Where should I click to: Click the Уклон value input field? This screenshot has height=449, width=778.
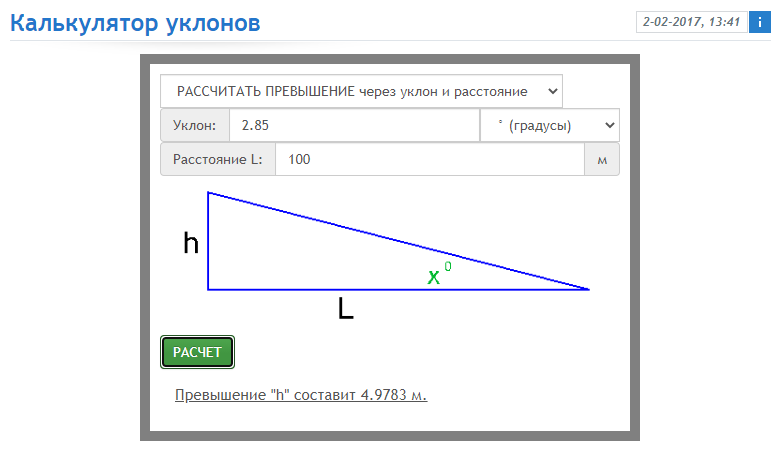point(354,126)
